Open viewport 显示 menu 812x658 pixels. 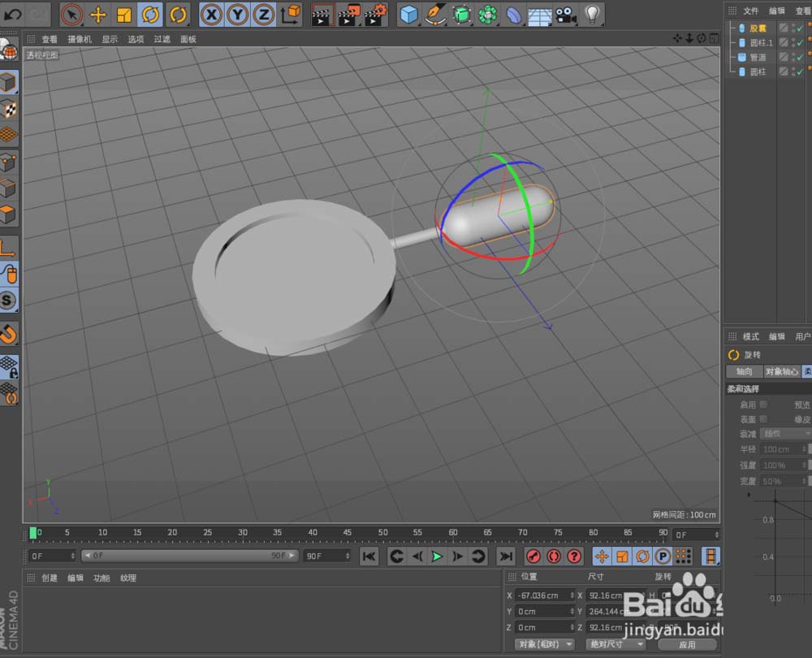point(110,39)
